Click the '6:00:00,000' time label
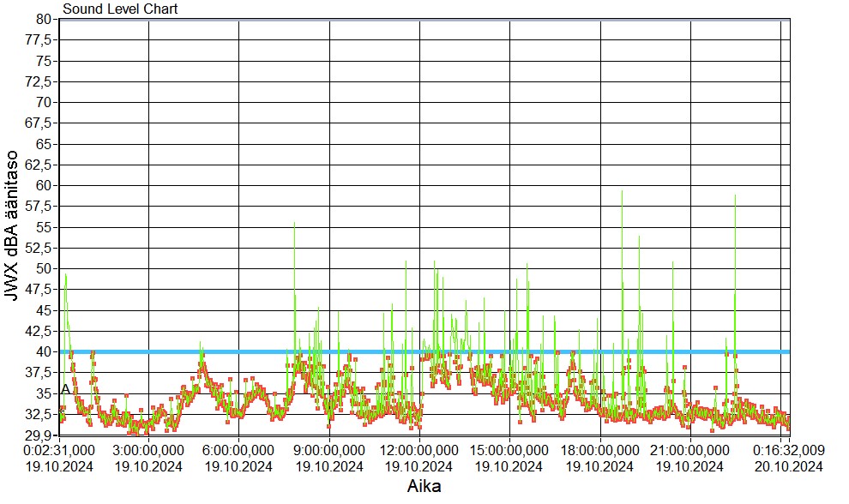Viewport: 849px width, 504px height. click(x=238, y=450)
